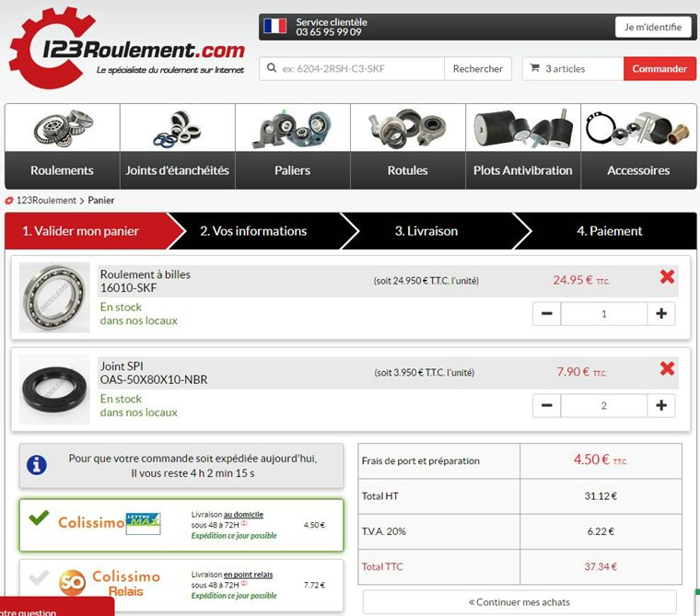Click the French flag language icon
Screen dimensions: 700x616
click(x=274, y=26)
